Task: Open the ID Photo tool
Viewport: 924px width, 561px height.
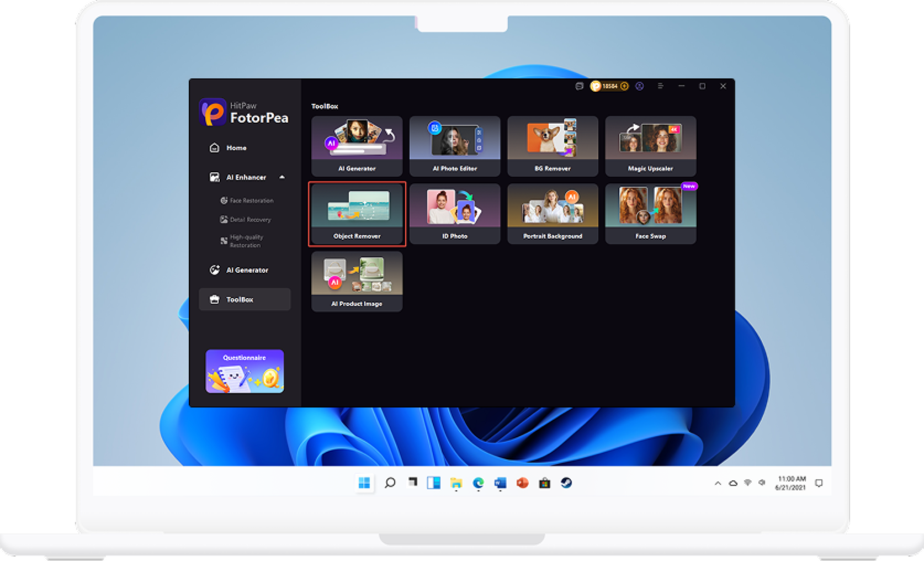Action: [x=455, y=214]
